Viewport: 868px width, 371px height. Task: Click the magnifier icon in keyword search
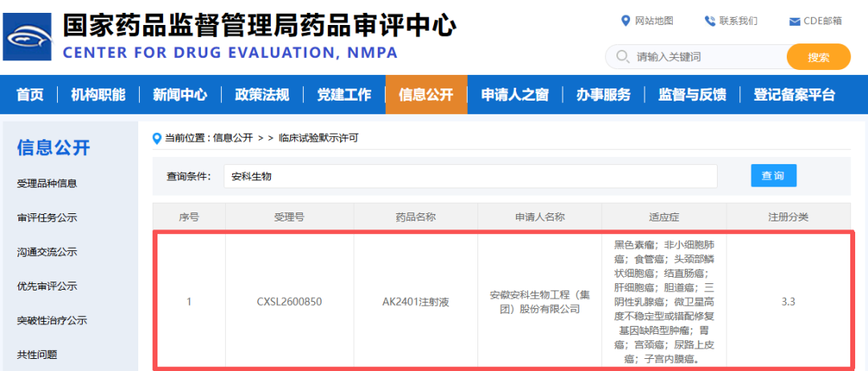tap(623, 56)
